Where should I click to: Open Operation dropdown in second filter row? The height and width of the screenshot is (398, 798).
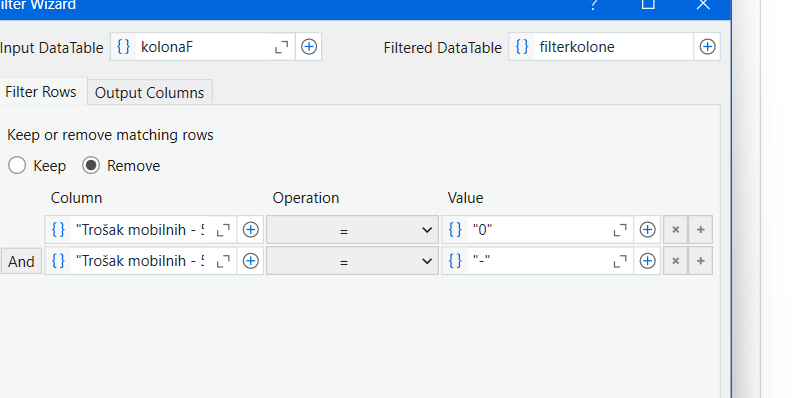click(x=352, y=261)
